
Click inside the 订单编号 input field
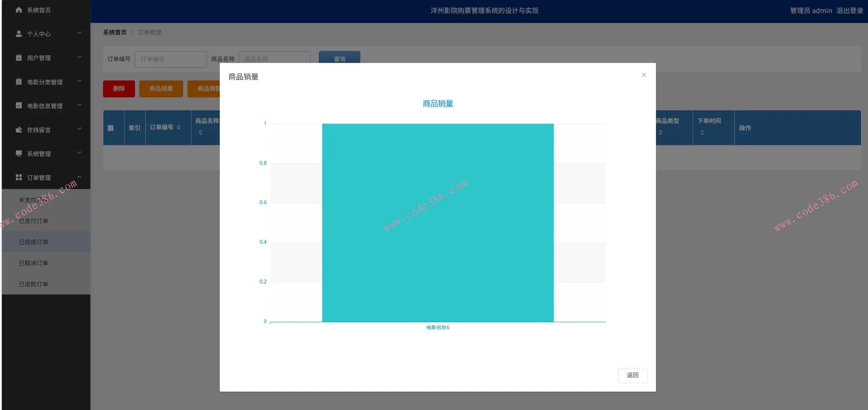click(x=170, y=59)
